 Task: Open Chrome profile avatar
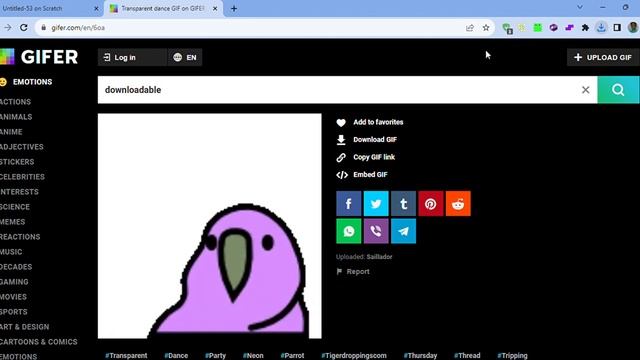click(633, 28)
